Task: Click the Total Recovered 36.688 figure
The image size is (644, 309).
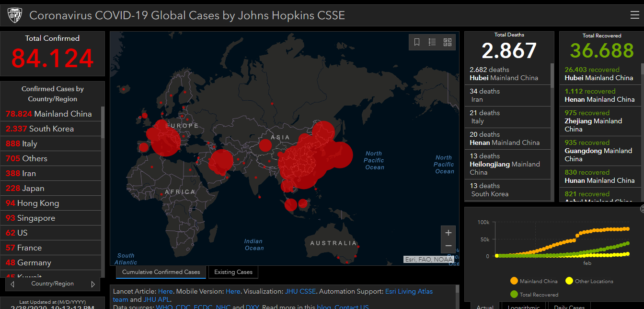Action: pyautogui.click(x=602, y=51)
